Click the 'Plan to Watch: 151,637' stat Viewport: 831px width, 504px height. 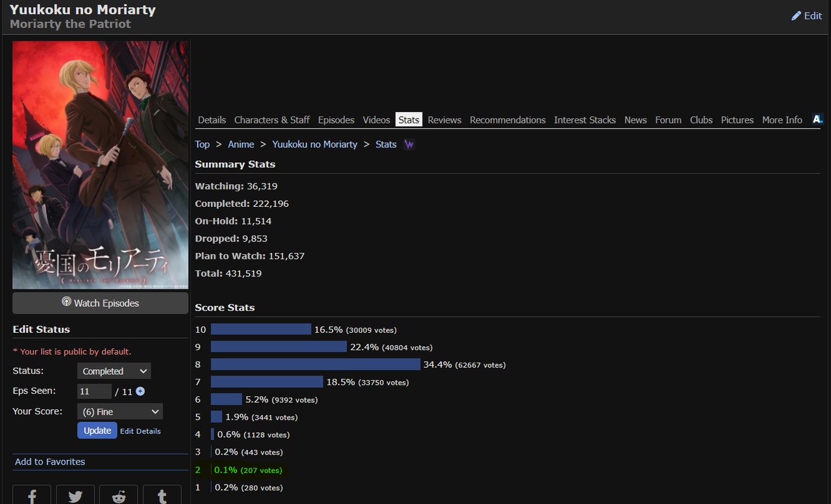[250, 256]
